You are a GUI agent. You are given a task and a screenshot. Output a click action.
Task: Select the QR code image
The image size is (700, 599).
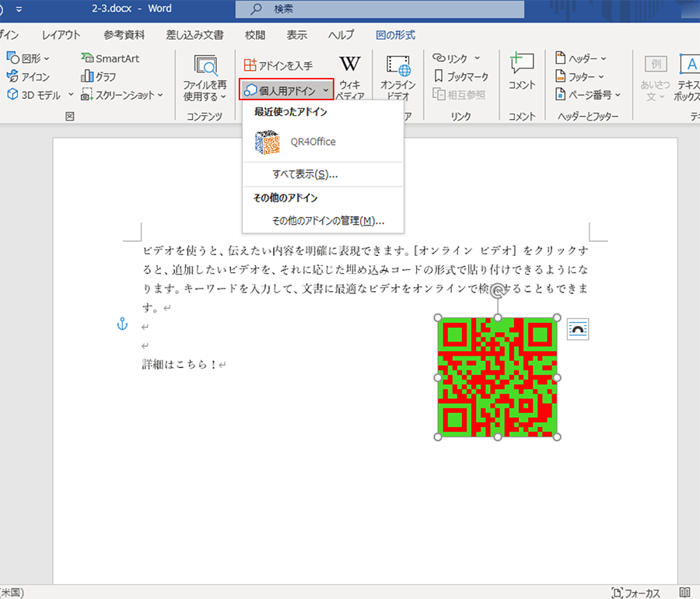click(x=497, y=377)
